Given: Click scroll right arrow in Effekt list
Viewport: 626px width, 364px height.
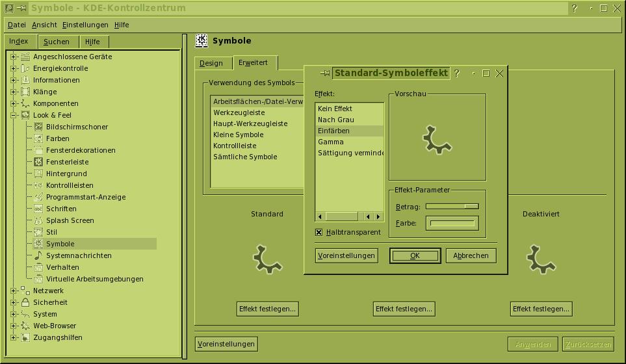Looking at the screenshot, I should [x=378, y=216].
